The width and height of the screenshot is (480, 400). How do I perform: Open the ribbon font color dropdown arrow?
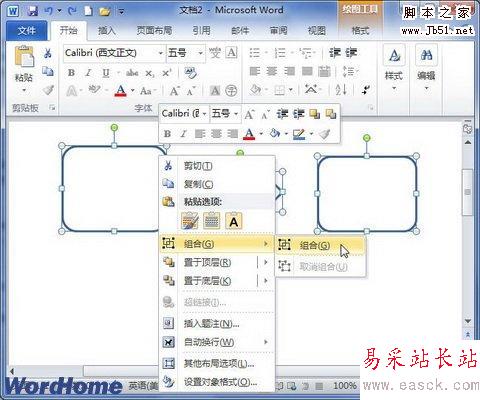pyautogui.click(x=133, y=90)
